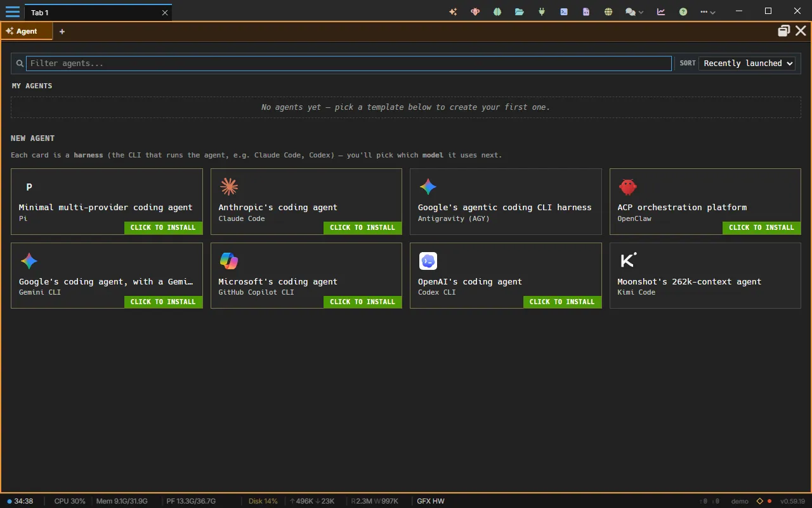Click the pink crab-like creature toolbar icon
This screenshot has width=812, height=508.
point(475,11)
